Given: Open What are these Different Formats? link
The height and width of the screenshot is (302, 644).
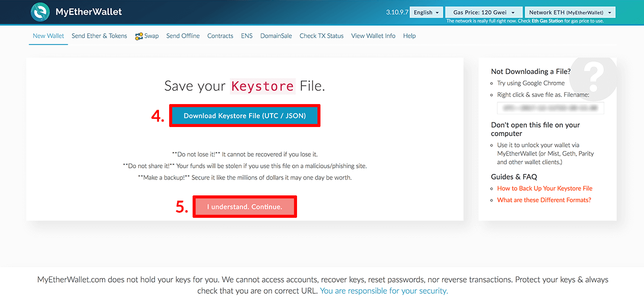Looking at the screenshot, I should [x=544, y=200].
